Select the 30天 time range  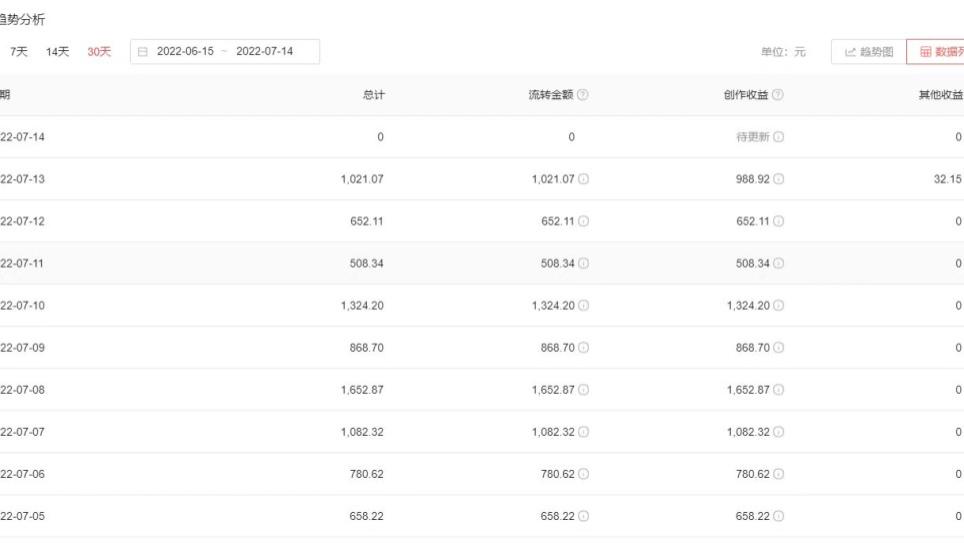click(99, 52)
